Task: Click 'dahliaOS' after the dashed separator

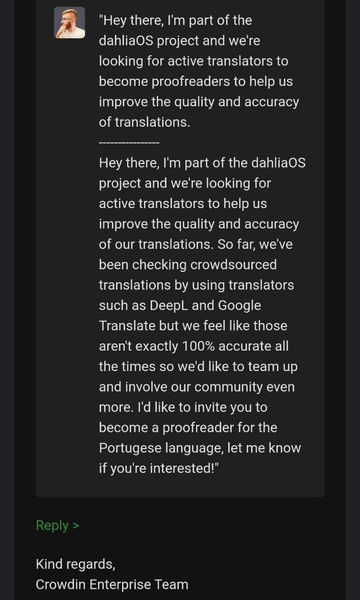Action: coord(279,163)
